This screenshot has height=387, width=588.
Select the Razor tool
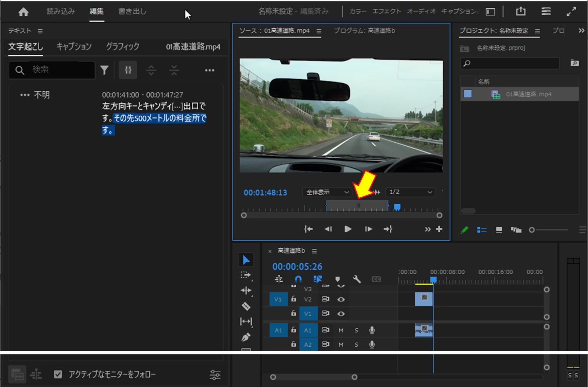coord(246,306)
